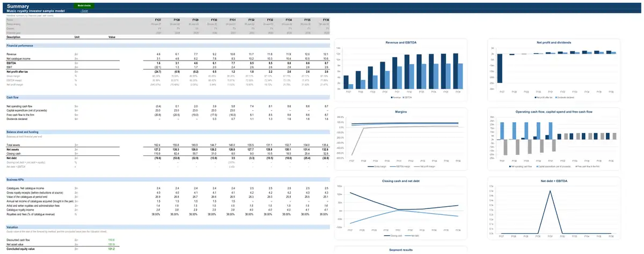Click the Total assets row label
This screenshot has width=644, height=254.
(13, 145)
